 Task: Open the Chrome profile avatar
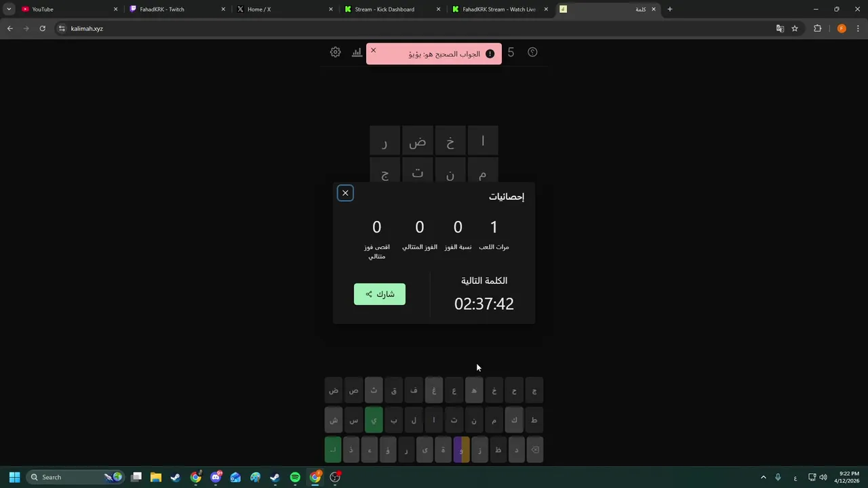842,28
